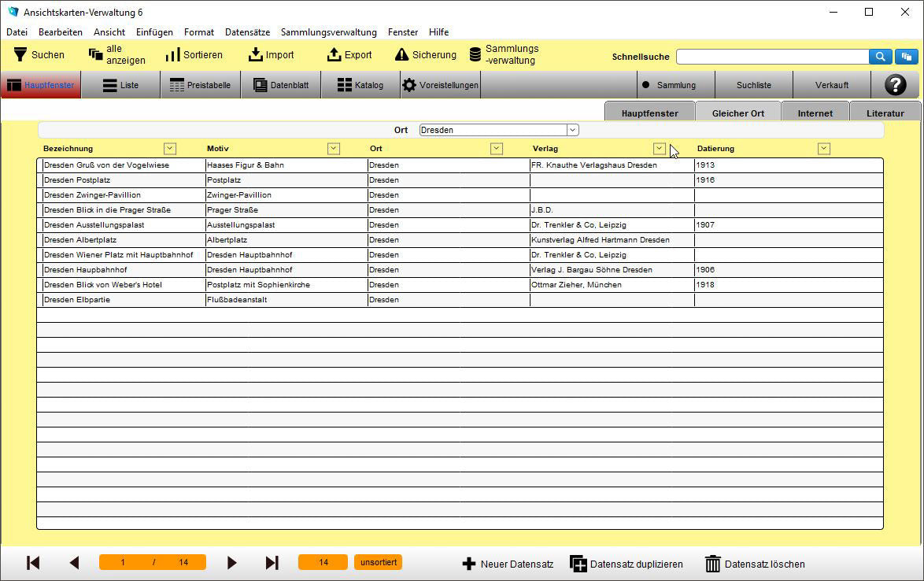Open the Sortieren sorting tool

pos(172,55)
